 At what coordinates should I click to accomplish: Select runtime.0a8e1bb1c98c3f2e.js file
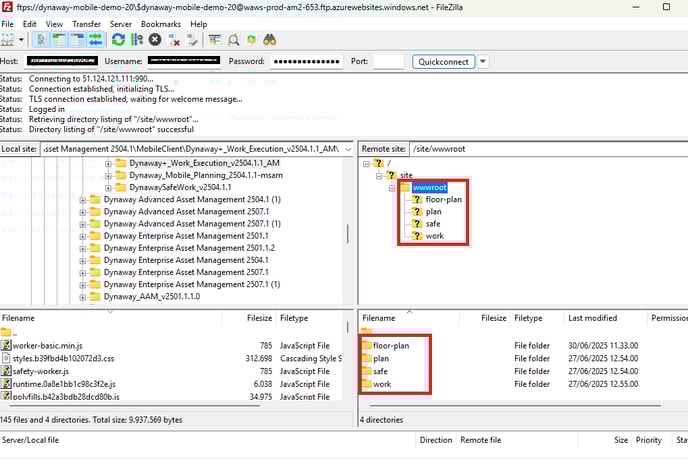pyautogui.click(x=64, y=384)
